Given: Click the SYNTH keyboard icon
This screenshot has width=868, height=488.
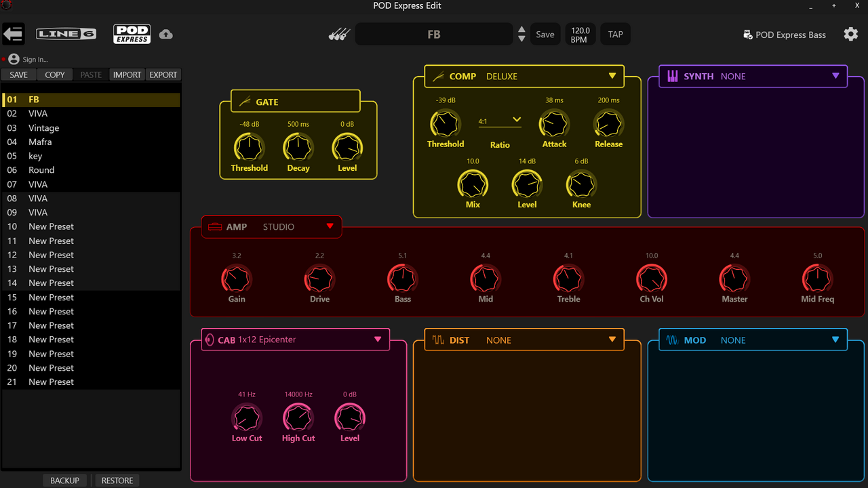Looking at the screenshot, I should point(673,77).
